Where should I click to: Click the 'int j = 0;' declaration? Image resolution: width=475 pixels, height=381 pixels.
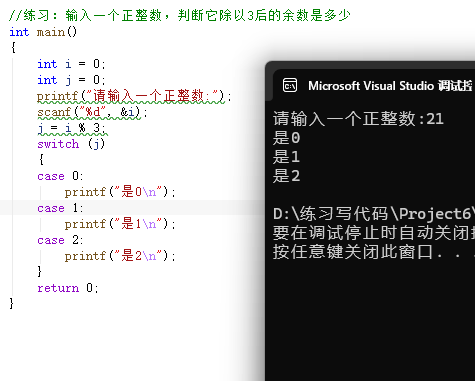pyautogui.click(x=71, y=80)
